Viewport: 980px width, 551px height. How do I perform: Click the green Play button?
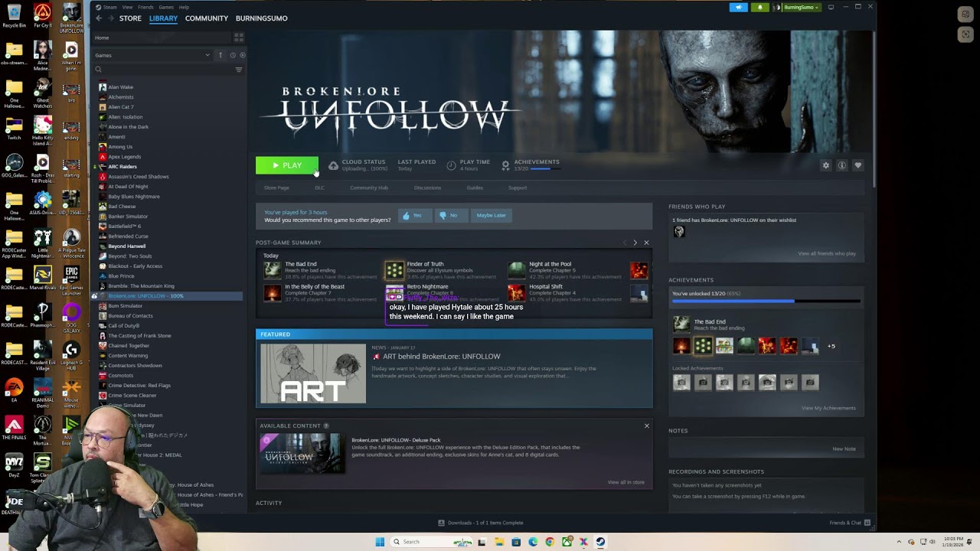tap(286, 165)
